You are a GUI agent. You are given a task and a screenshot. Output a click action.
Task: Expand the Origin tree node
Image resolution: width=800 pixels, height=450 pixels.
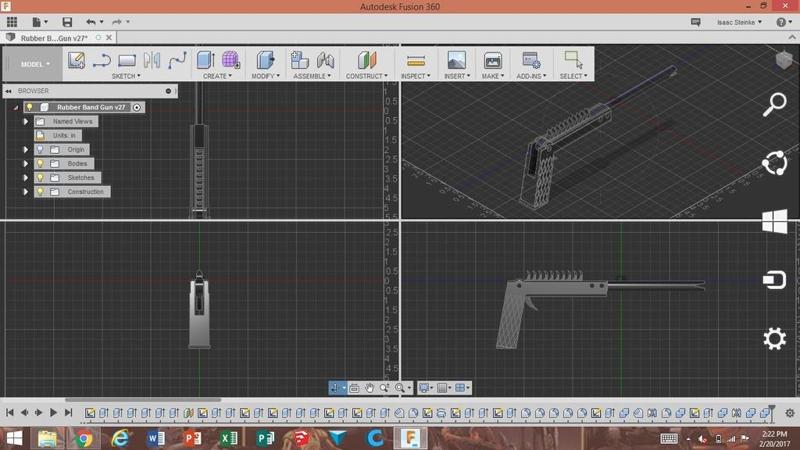tap(26, 149)
